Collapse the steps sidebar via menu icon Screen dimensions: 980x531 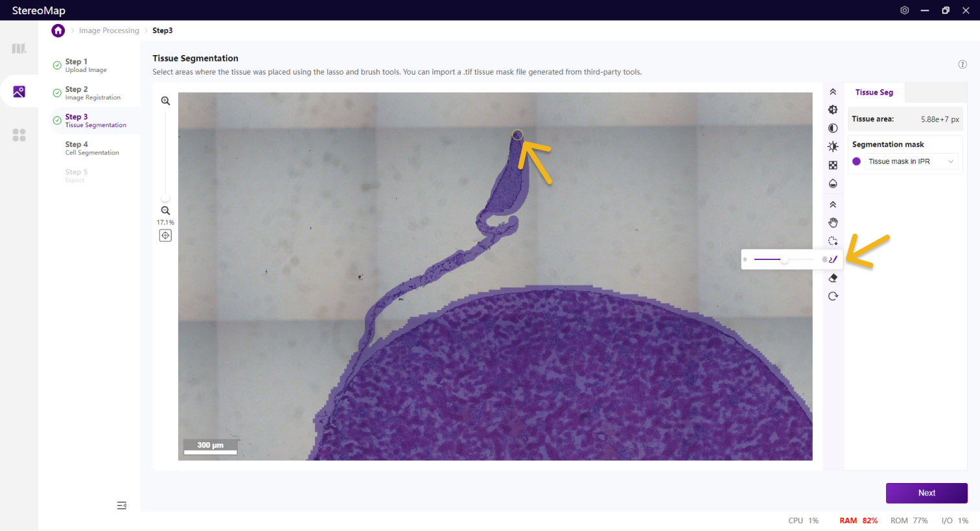pyautogui.click(x=121, y=505)
